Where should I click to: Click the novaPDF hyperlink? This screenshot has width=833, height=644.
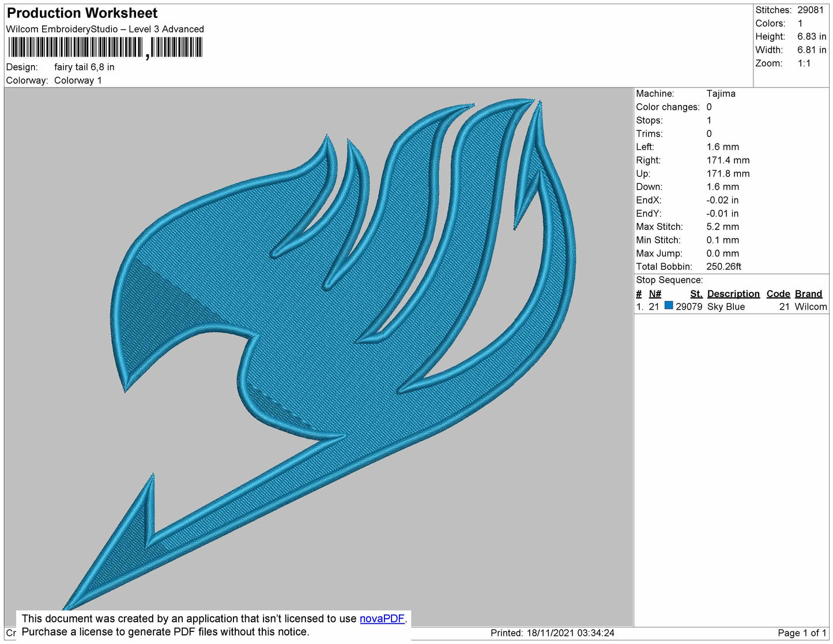(x=382, y=619)
